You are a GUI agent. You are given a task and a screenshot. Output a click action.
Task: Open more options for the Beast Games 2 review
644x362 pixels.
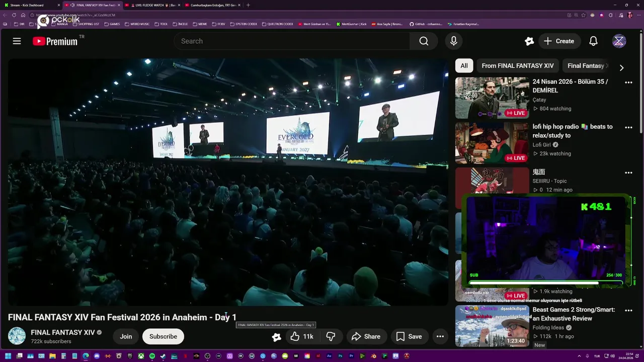[x=628, y=311]
